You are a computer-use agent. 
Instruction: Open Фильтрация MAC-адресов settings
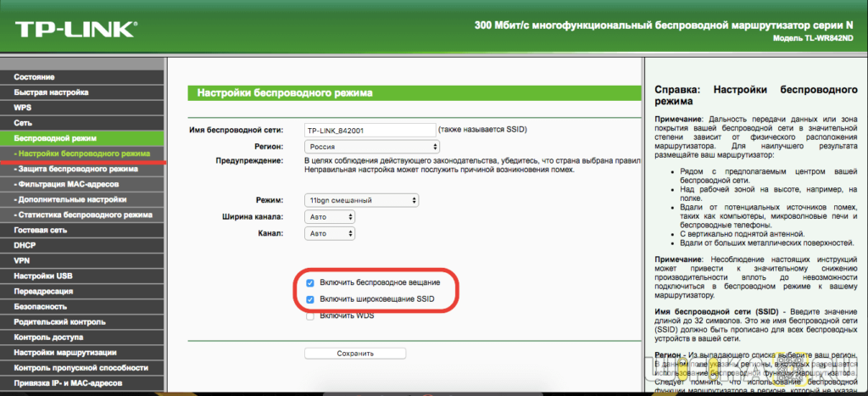(x=70, y=184)
